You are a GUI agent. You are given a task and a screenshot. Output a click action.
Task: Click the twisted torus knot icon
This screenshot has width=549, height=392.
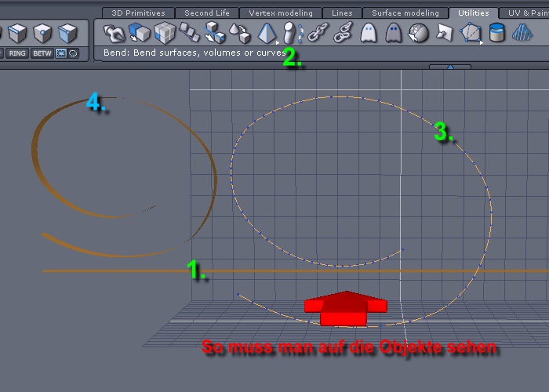pyautogui.click(x=115, y=33)
